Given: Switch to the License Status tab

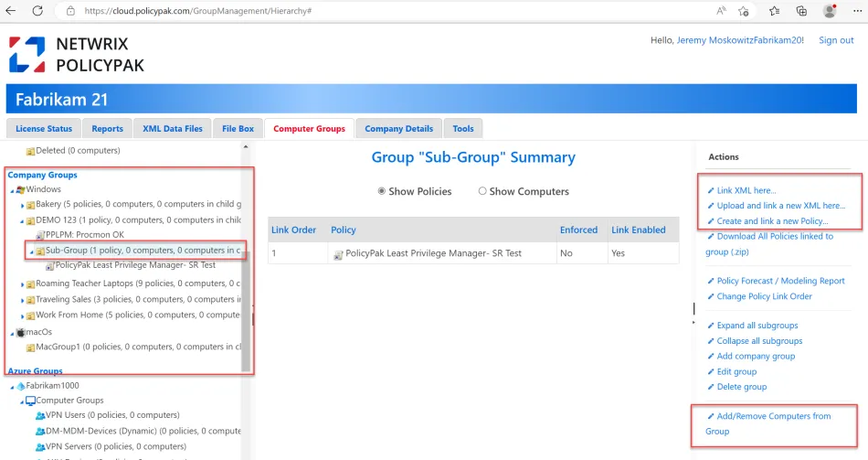Looking at the screenshot, I should pyautogui.click(x=44, y=129).
